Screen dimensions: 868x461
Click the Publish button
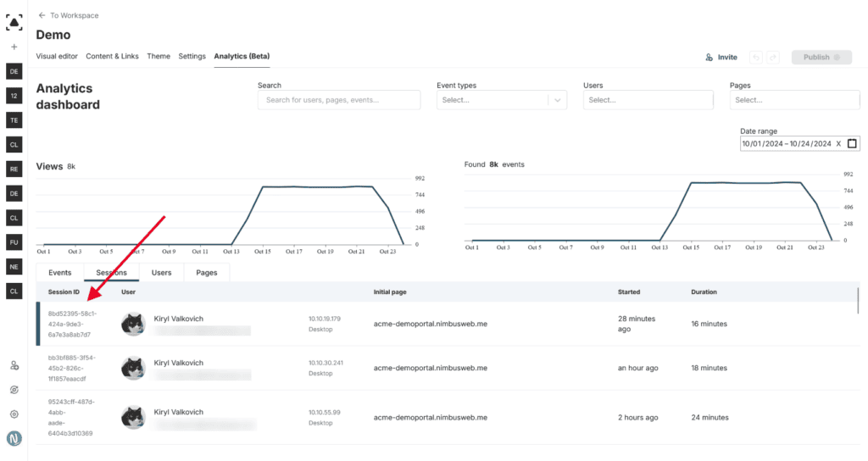tap(821, 57)
